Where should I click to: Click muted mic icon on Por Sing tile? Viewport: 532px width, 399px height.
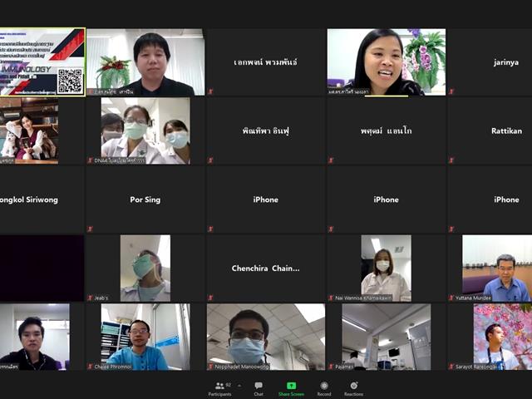[x=91, y=229]
